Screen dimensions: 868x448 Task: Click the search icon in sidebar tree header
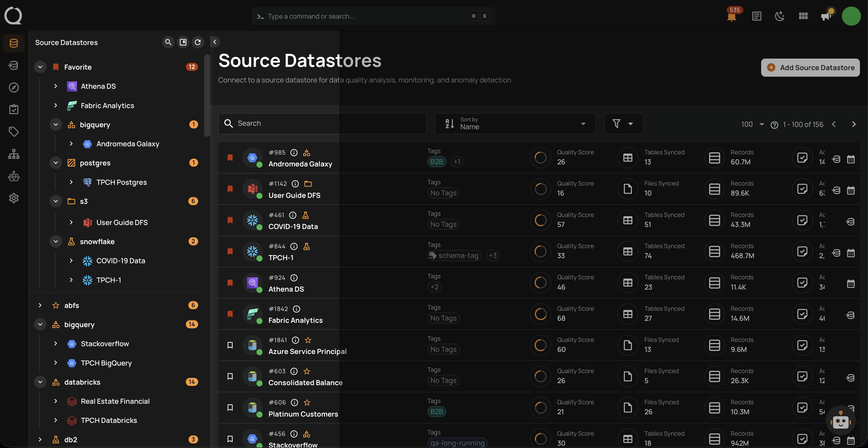[168, 42]
